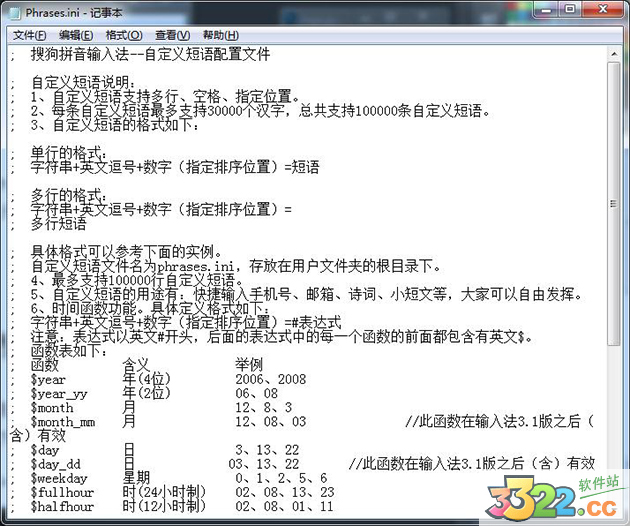Minimize the Phrases.ini Notepad window
This screenshot has height=526, width=630.
[x=547, y=10]
